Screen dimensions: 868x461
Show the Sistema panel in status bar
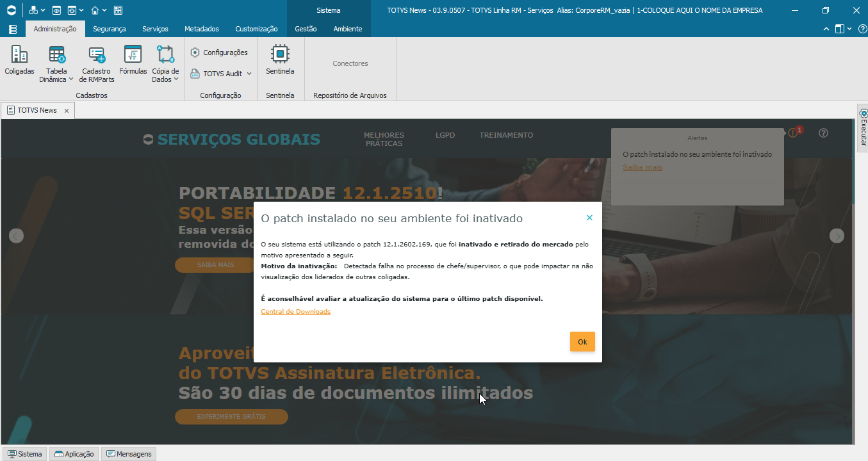25,454
